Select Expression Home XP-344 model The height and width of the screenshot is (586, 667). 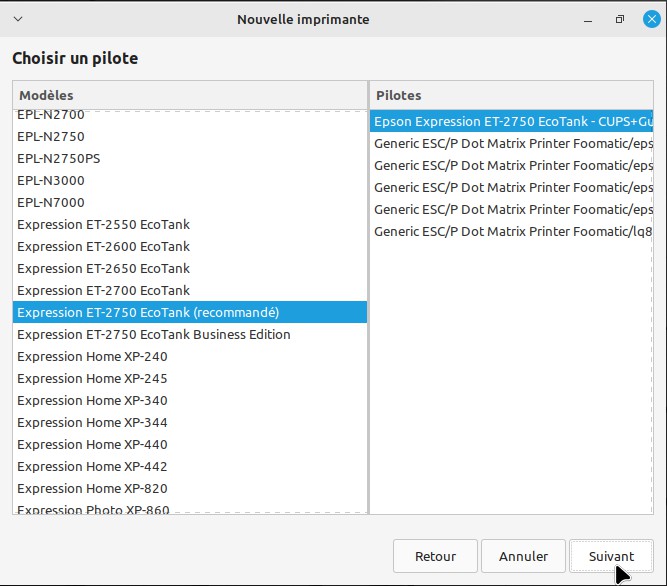tap(190, 423)
